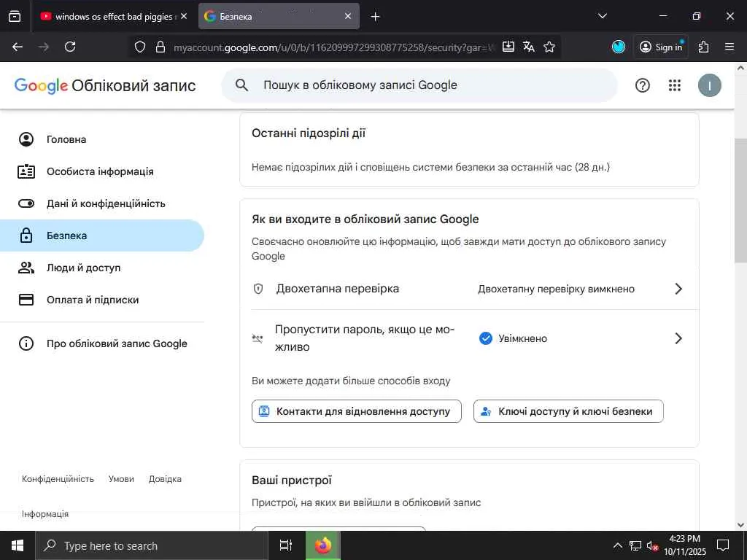Image resolution: width=747 pixels, height=560 pixels.
Task: Click the muted volume tray icon
Action: [x=652, y=545]
